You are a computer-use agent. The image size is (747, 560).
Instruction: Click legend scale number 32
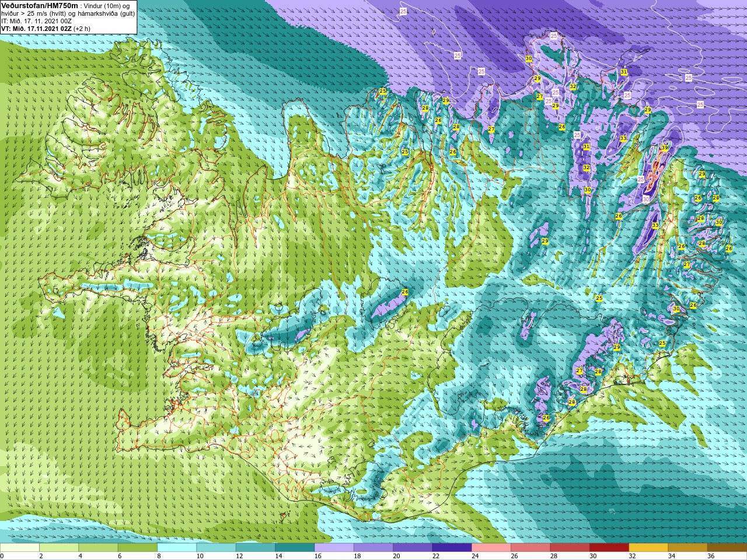click(632, 556)
